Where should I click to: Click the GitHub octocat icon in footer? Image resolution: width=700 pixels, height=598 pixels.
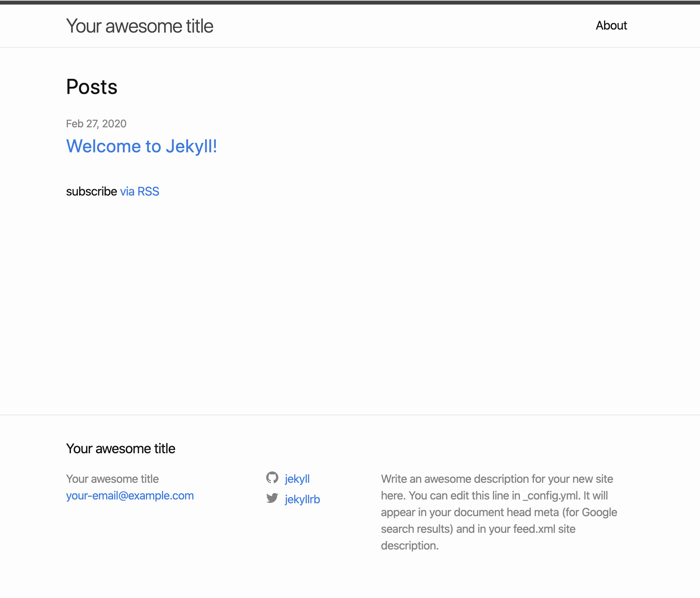(x=272, y=478)
